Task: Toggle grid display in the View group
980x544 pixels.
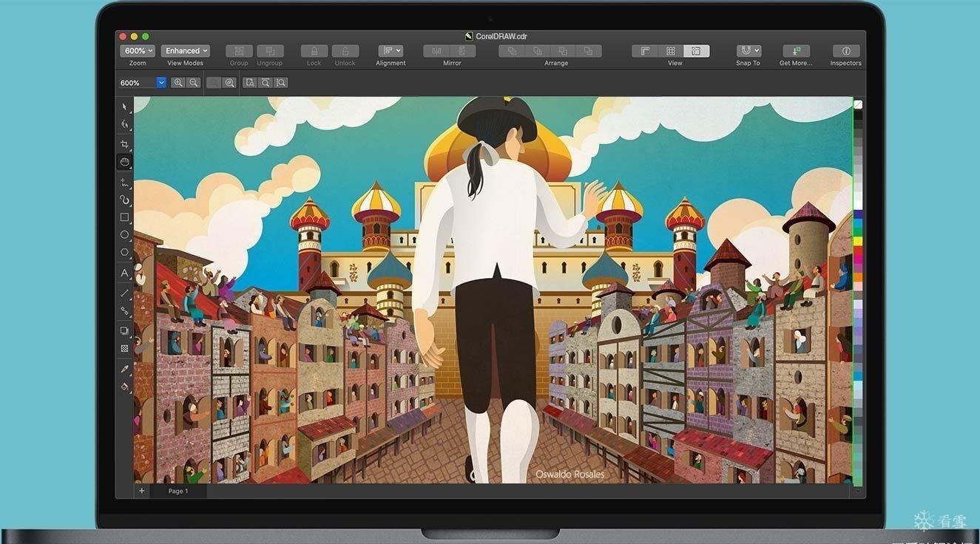Action: [x=671, y=51]
